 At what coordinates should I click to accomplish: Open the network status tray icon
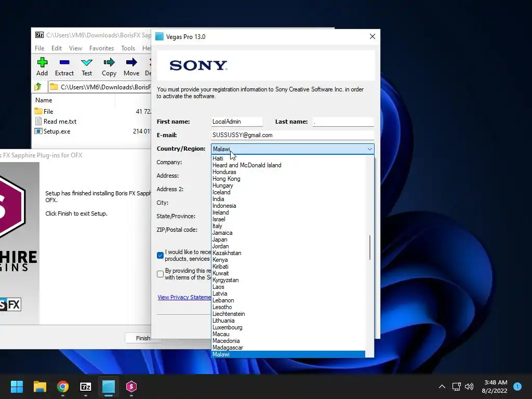(x=456, y=387)
